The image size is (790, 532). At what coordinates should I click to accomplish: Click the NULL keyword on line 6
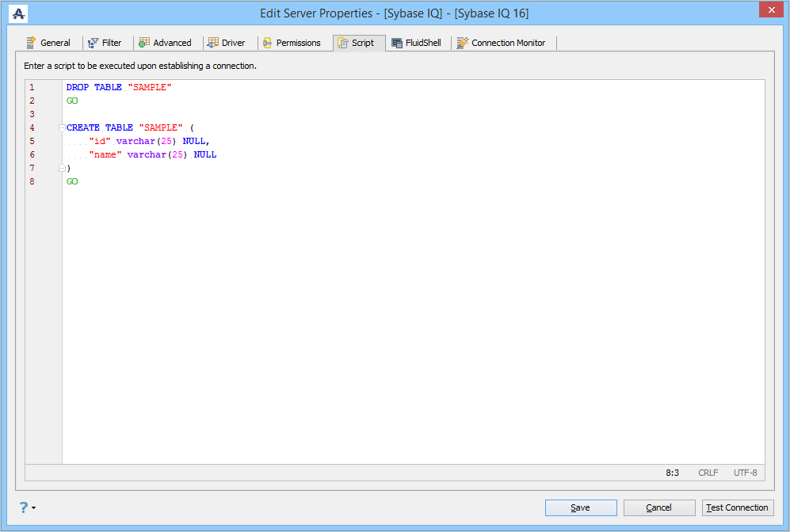tap(205, 154)
